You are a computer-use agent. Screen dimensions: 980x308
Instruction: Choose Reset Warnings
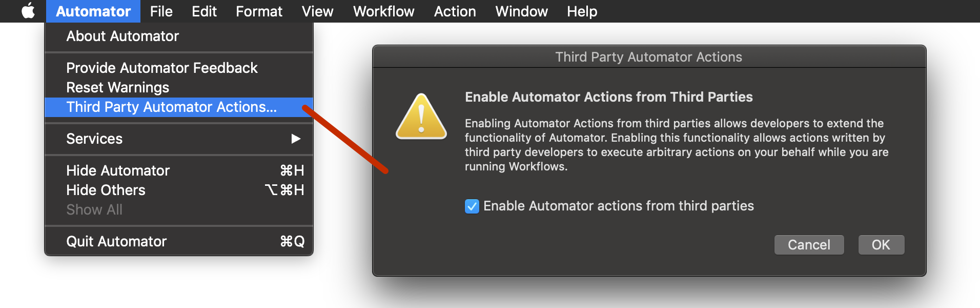pos(117,87)
